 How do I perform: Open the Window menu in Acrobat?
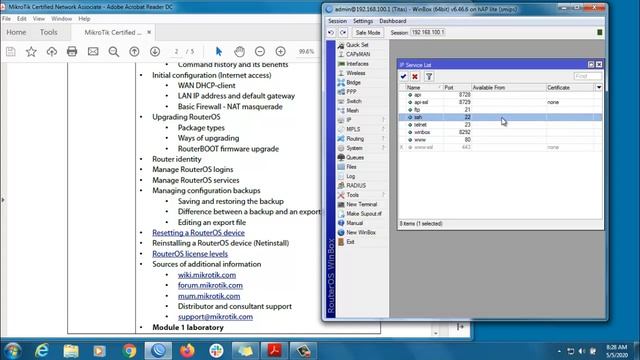(x=62, y=19)
